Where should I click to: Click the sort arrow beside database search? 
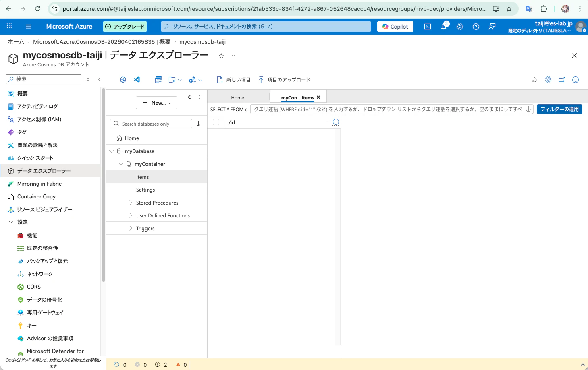(198, 124)
